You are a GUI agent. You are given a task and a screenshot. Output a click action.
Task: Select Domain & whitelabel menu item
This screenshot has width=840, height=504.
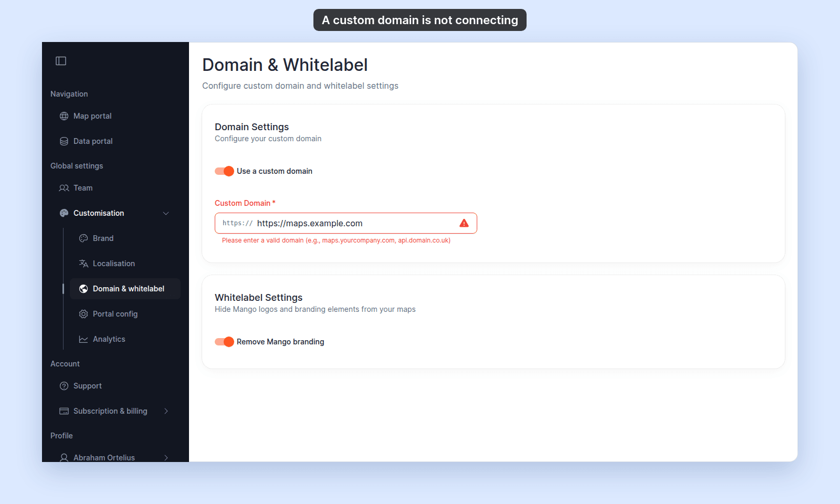(125, 289)
